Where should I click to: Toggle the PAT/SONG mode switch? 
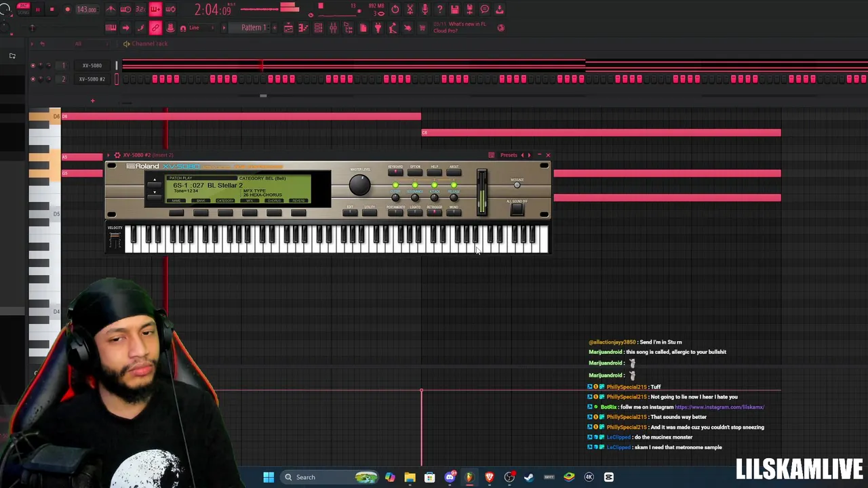[x=23, y=9]
